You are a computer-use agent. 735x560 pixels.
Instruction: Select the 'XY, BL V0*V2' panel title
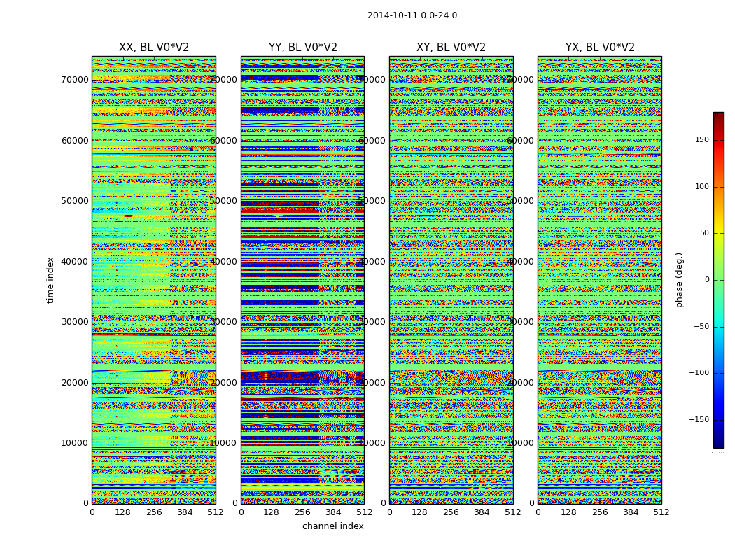451,48
